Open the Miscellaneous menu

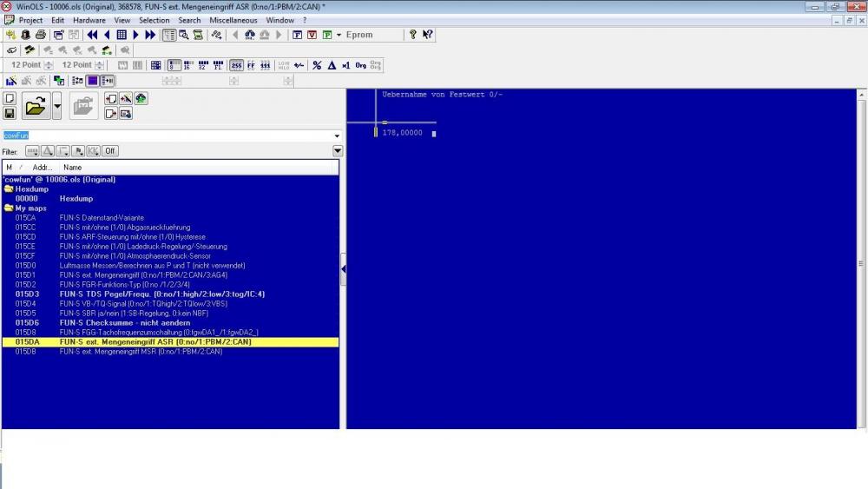coord(232,20)
